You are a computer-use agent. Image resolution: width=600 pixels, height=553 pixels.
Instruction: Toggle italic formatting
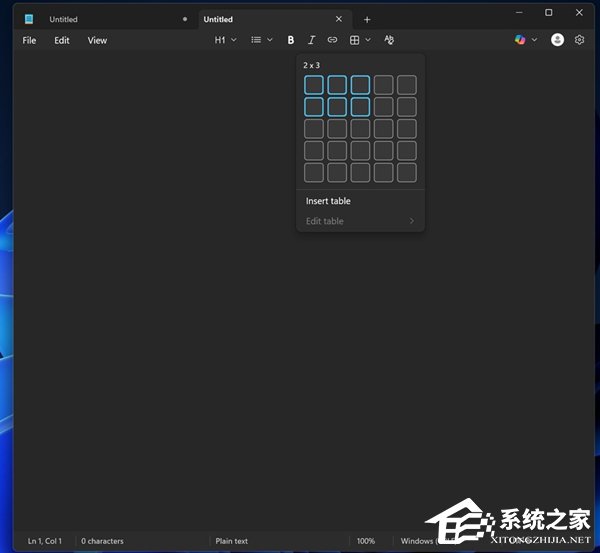coord(311,40)
